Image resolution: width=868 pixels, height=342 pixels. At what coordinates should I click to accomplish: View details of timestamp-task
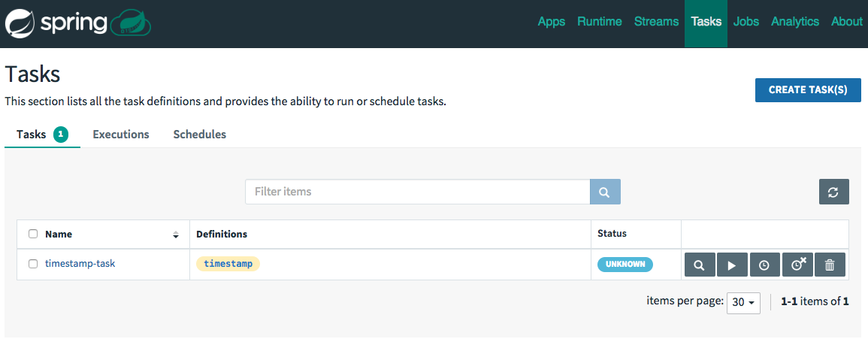[x=700, y=265]
